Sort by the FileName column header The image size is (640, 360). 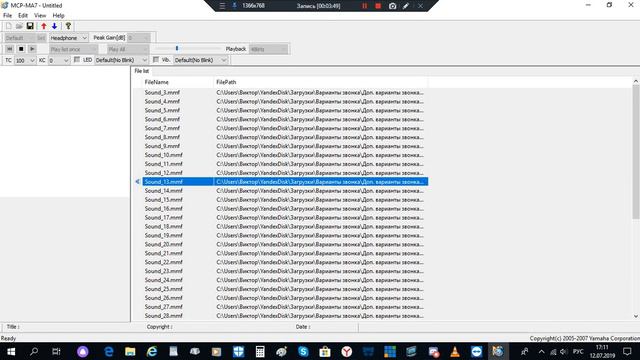pyautogui.click(x=178, y=82)
